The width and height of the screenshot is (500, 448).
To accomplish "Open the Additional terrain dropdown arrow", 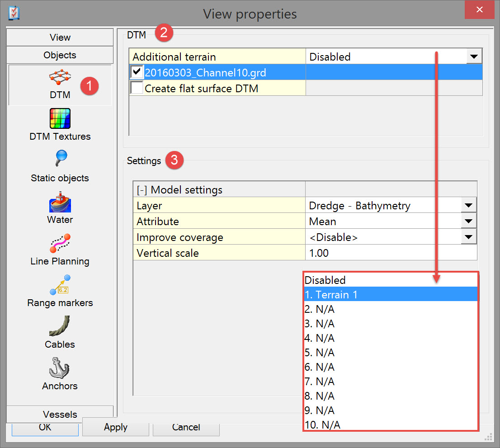I will (x=473, y=57).
